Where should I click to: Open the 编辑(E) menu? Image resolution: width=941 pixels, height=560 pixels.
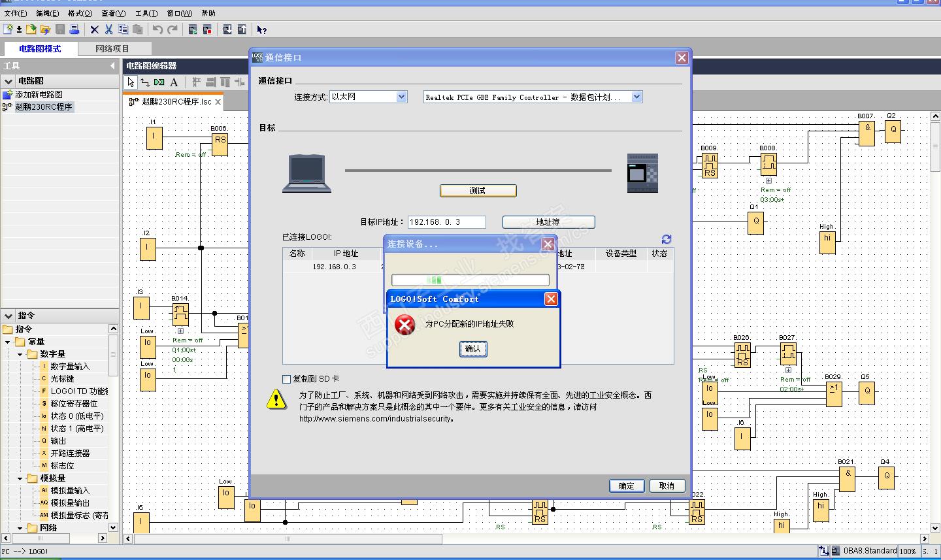coord(47,13)
